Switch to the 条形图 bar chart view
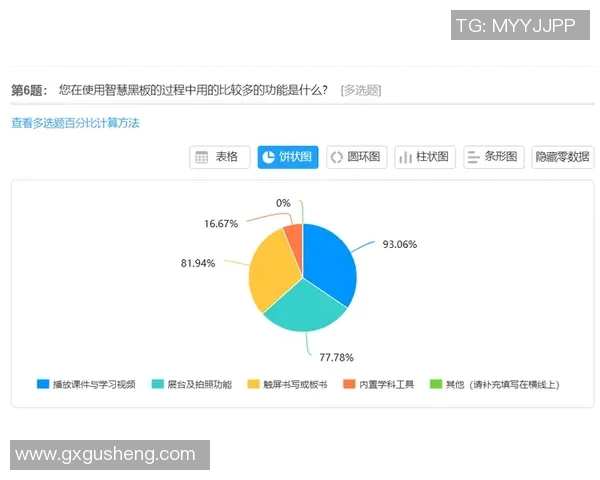The height and width of the screenshot is (480, 600). pos(494,157)
